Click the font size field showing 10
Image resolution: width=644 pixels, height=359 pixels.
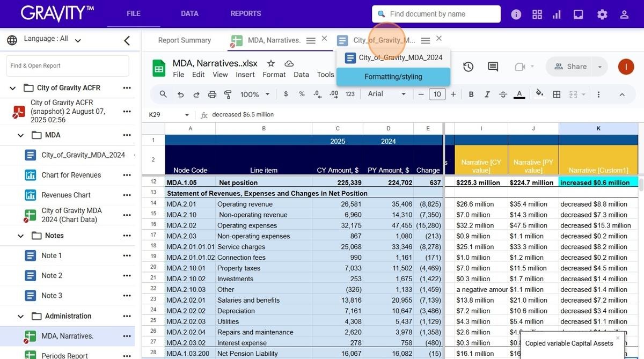[x=437, y=94]
